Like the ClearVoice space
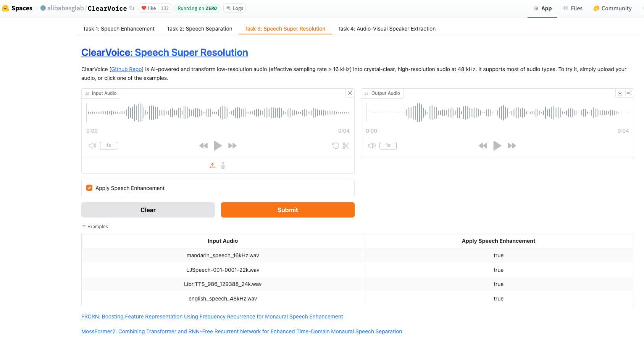This screenshot has width=644, height=341. pos(149,8)
